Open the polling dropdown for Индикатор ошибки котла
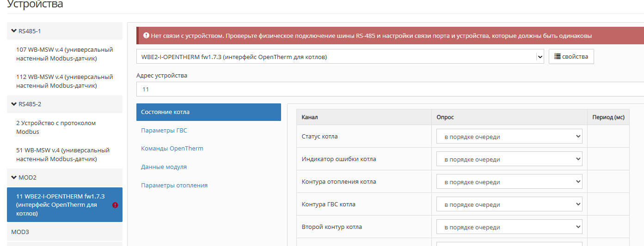644x246 pixels. pyautogui.click(x=509, y=159)
